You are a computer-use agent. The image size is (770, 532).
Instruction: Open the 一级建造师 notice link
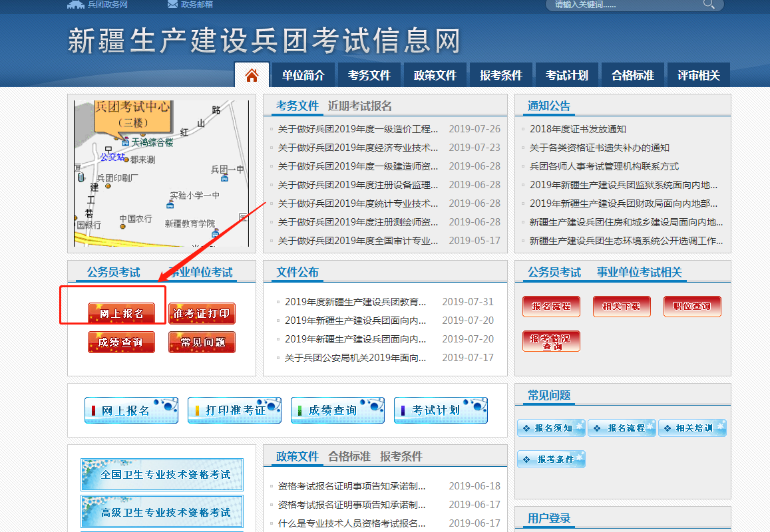(357, 166)
